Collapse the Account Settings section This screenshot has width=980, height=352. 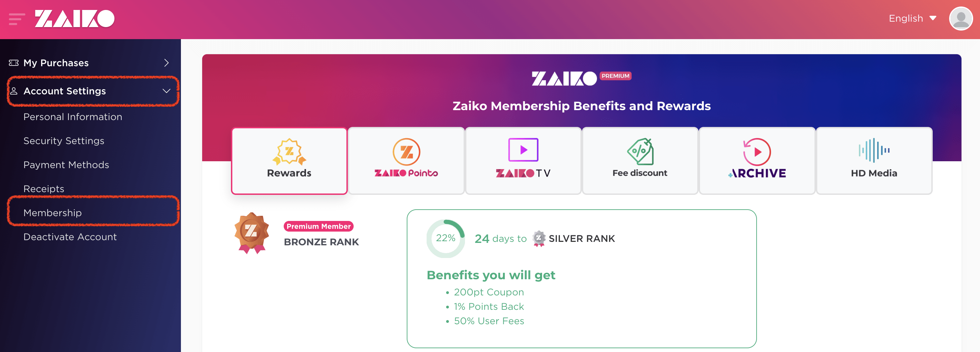[x=93, y=91]
